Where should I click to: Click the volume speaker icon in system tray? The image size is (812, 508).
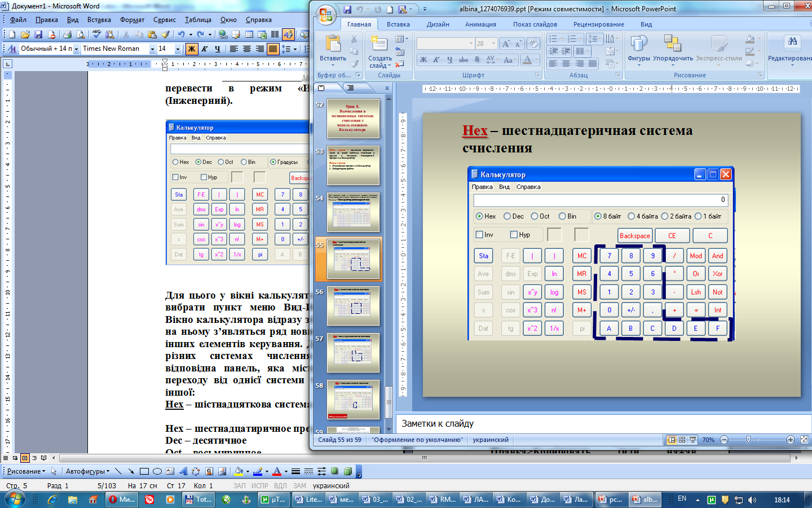(x=752, y=500)
